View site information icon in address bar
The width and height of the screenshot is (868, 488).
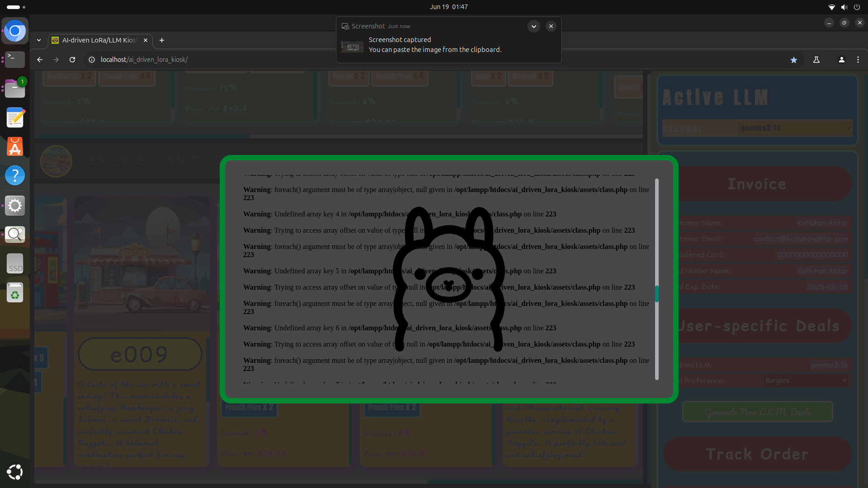coord(92,60)
